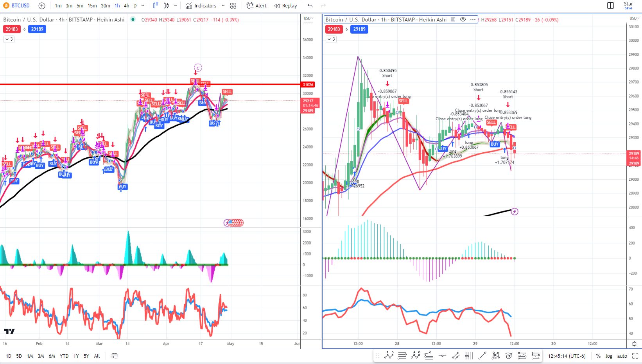Open timezone menu showing 12:45:14 (UTC-6)
Screen dimensions: 642x364
coord(567,356)
